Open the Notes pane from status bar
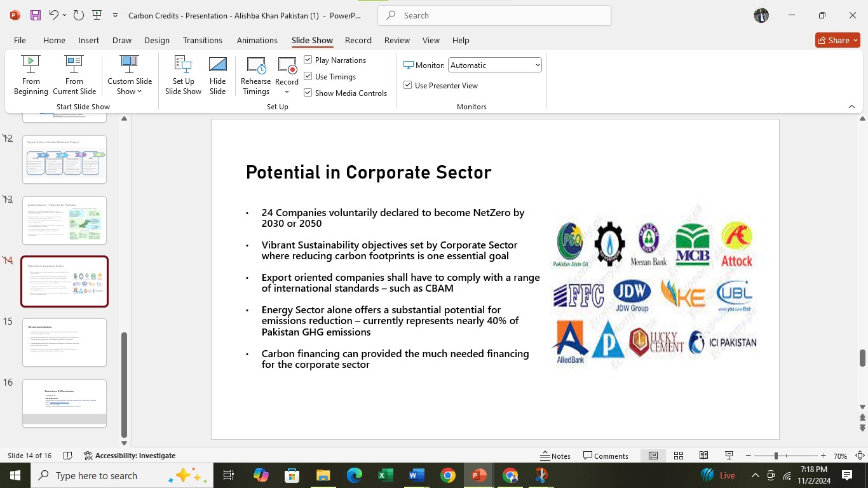 click(x=555, y=456)
